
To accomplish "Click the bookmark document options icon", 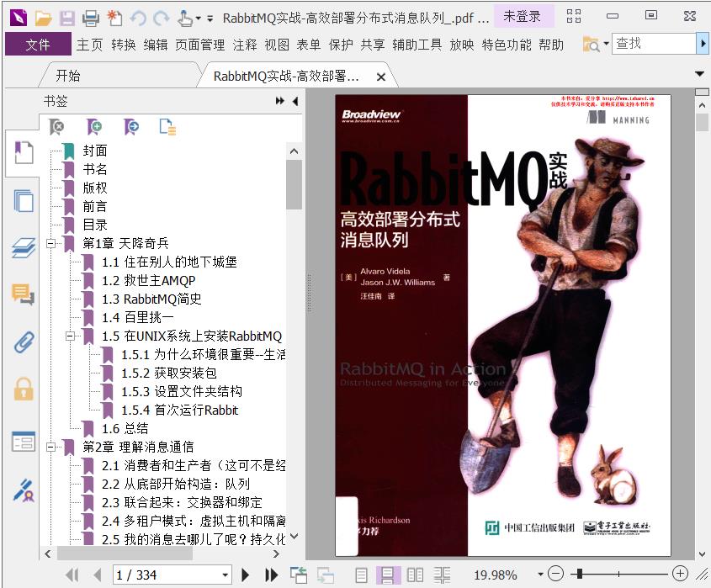I will point(167,127).
